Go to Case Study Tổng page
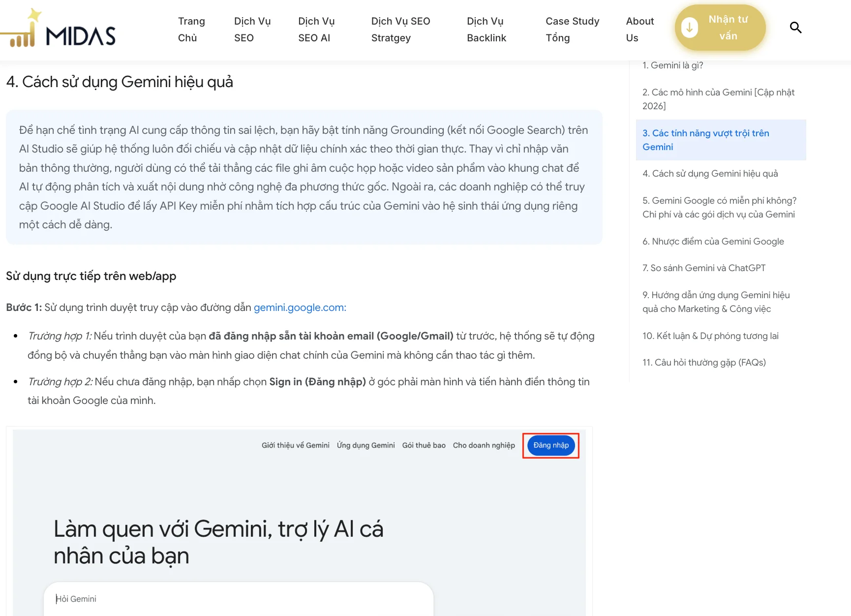The height and width of the screenshot is (616, 851). (572, 30)
